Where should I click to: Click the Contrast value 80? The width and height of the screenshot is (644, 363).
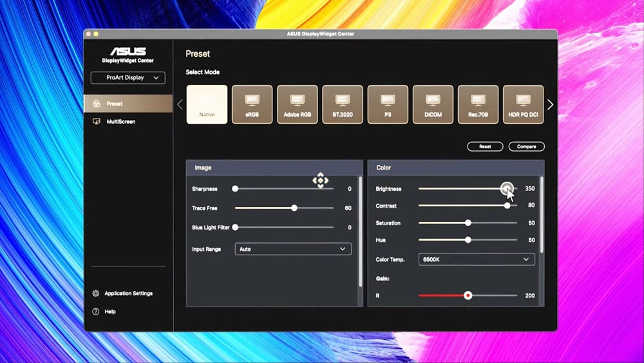[531, 205]
